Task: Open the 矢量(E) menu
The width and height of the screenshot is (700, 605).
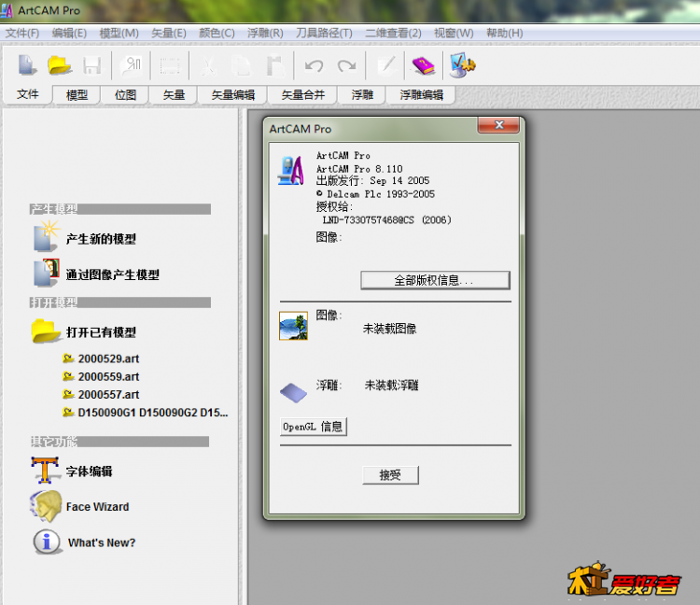Action: 169,33
